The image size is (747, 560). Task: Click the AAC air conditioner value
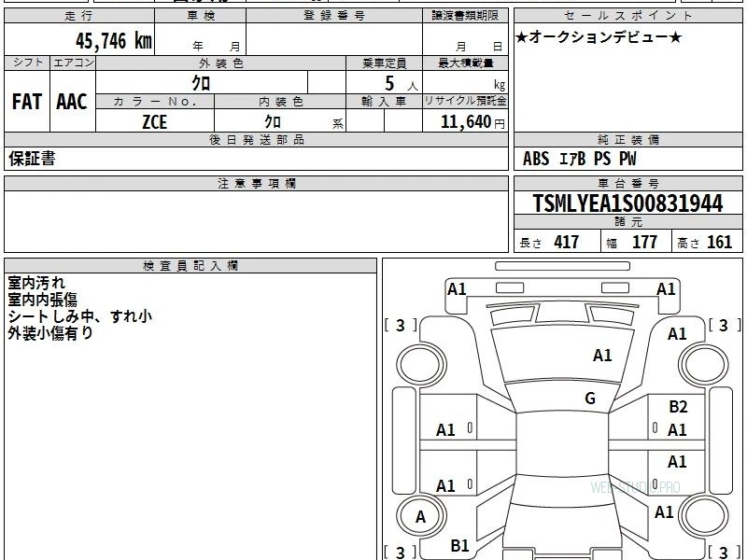point(72,102)
